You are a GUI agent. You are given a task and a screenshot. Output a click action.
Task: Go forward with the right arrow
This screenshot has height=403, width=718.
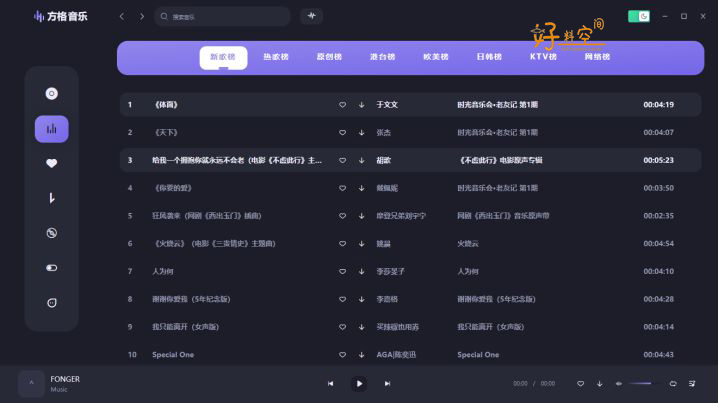pyautogui.click(x=142, y=16)
